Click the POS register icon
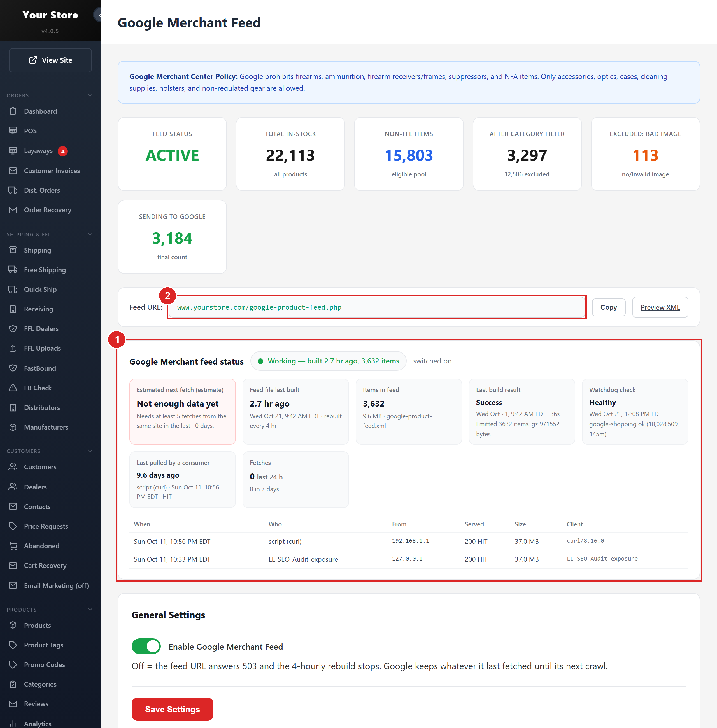This screenshot has width=717, height=728. pyautogui.click(x=13, y=130)
